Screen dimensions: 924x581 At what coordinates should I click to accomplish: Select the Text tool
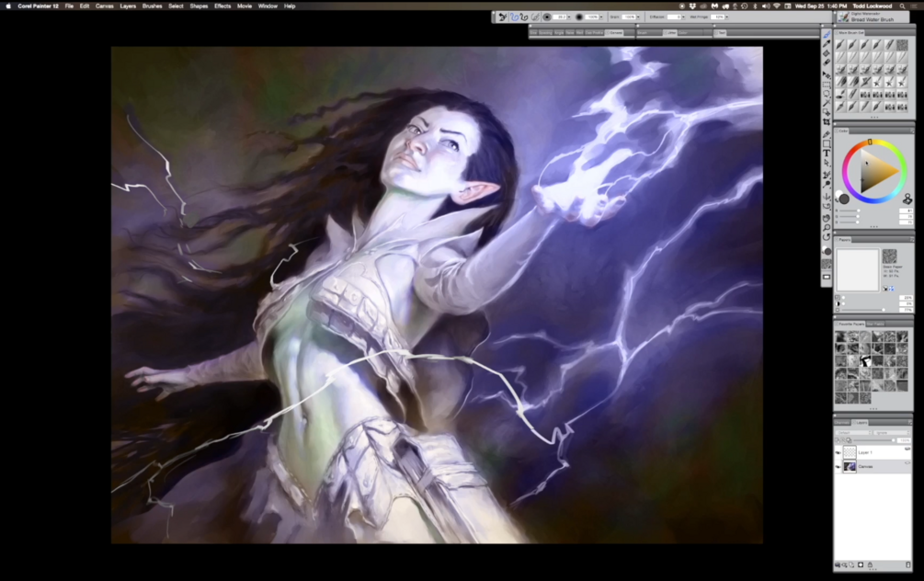pos(827,154)
